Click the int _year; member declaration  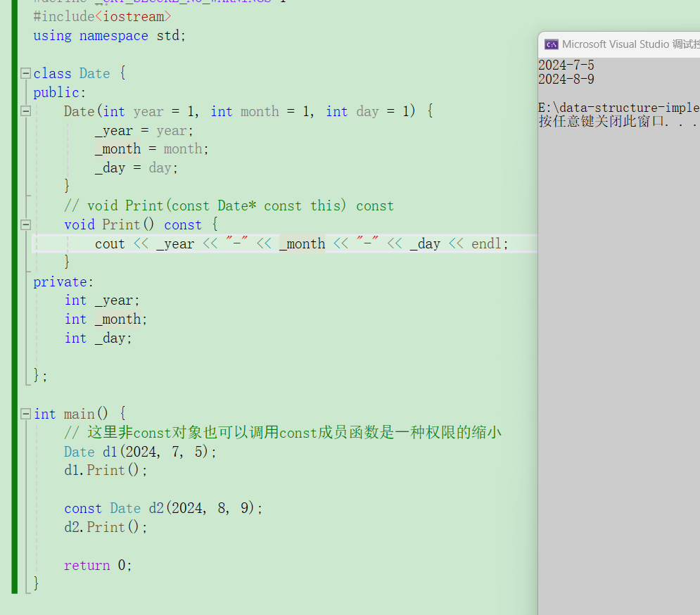102,300
